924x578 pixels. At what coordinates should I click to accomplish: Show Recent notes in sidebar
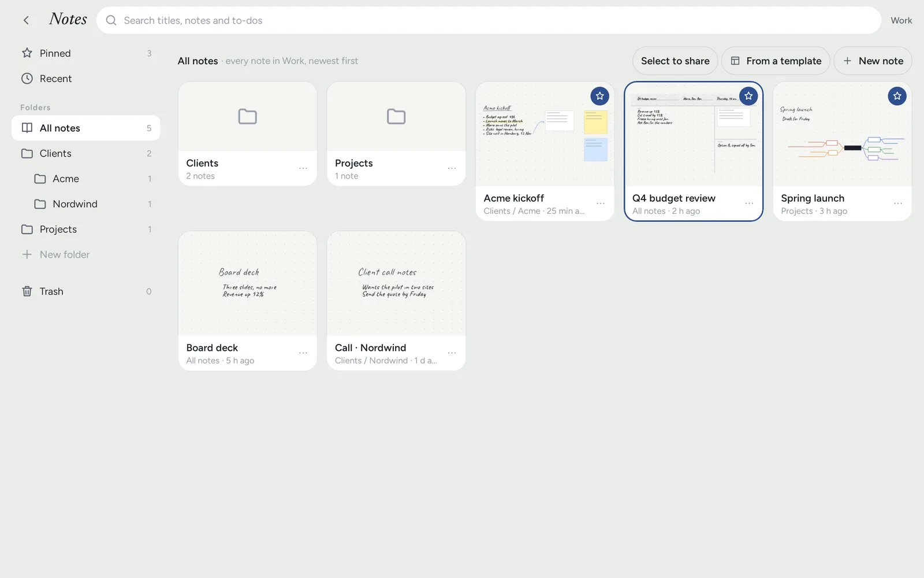(86, 79)
